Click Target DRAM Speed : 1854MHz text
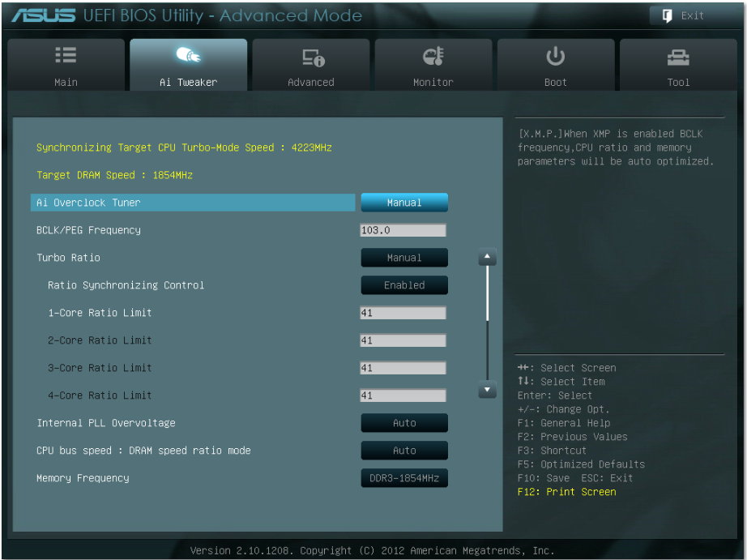The width and height of the screenshot is (747, 560). click(x=115, y=175)
